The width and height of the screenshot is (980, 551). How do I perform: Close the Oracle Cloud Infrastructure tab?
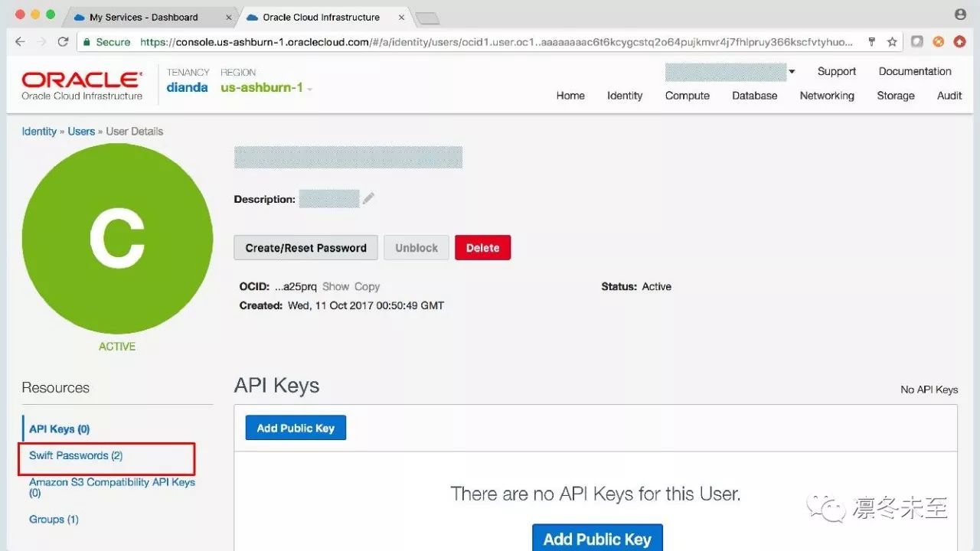pos(402,17)
